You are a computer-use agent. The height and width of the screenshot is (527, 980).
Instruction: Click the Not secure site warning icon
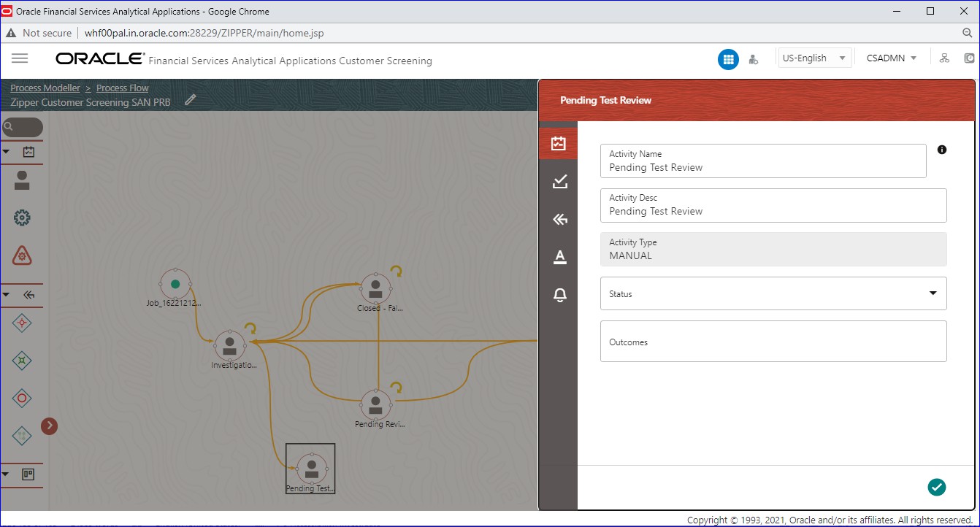(11, 33)
